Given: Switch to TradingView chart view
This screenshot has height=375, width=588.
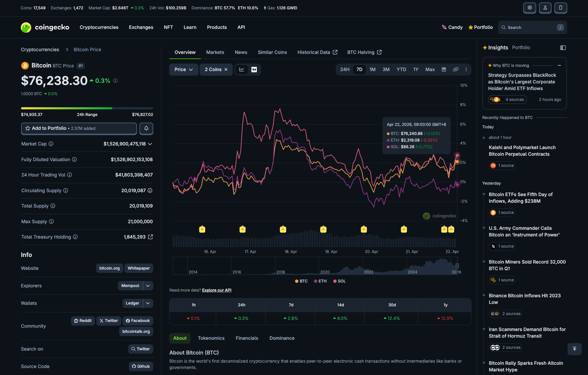Looking at the screenshot, I should click(x=254, y=70).
